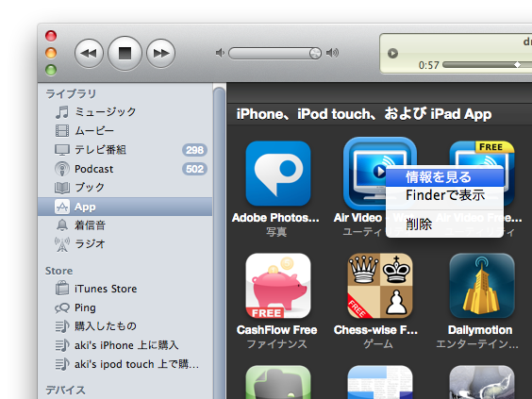Image resolution: width=532 pixels, height=399 pixels.
Task: Select the Dailymotion app icon
Action: pos(482,286)
